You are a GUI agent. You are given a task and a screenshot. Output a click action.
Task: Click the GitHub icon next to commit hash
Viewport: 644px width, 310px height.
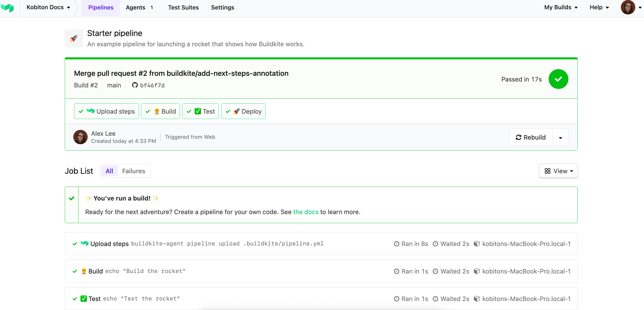[135, 85]
